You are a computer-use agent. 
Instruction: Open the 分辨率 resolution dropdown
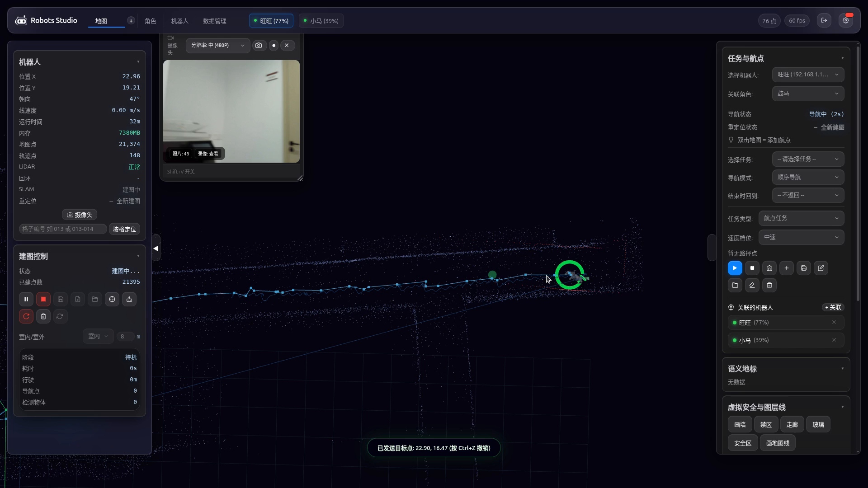point(218,45)
